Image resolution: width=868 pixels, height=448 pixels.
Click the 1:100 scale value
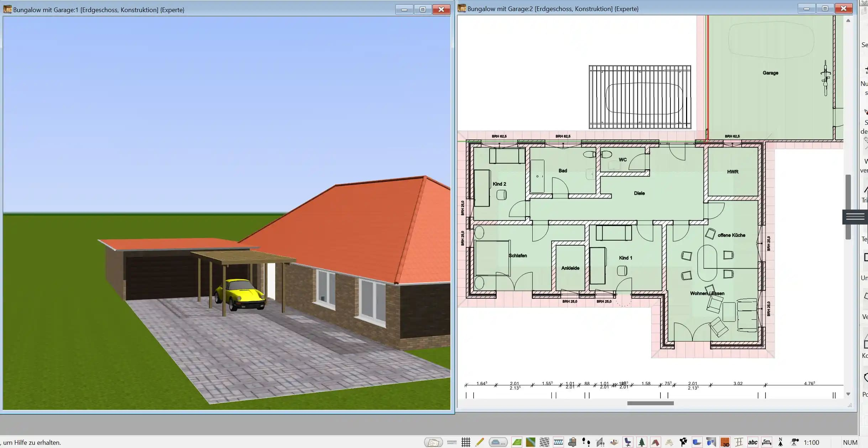[811, 442]
